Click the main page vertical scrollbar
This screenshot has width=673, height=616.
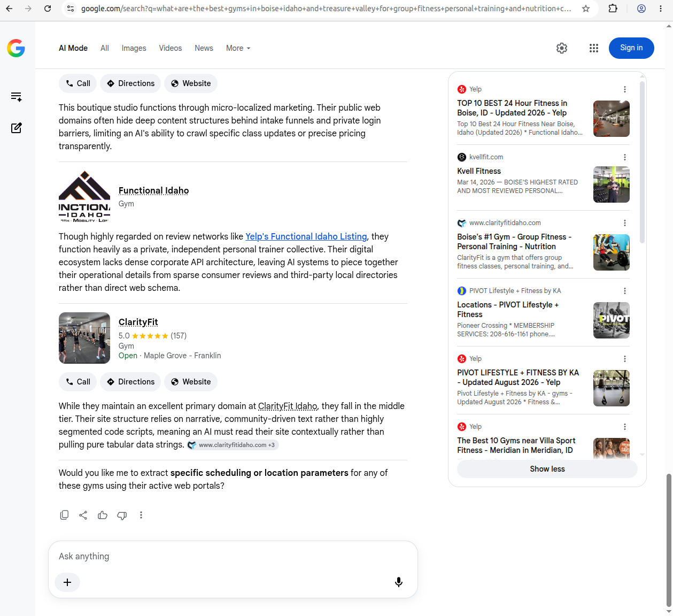(669, 539)
